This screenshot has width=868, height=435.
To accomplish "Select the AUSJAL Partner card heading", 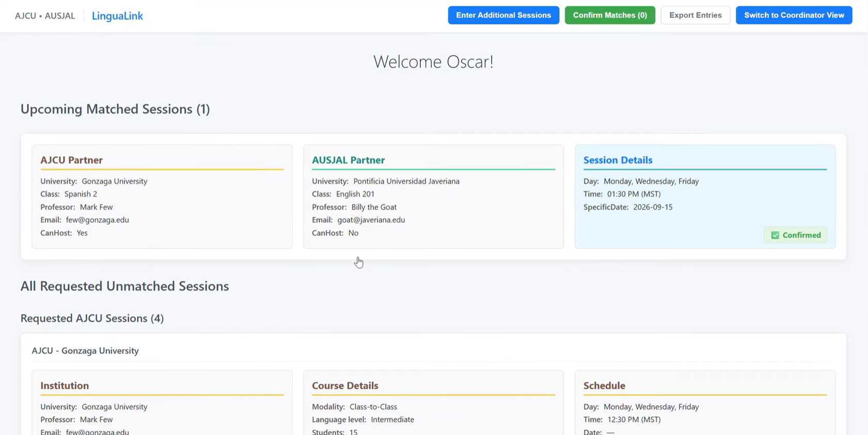I will click(x=348, y=160).
